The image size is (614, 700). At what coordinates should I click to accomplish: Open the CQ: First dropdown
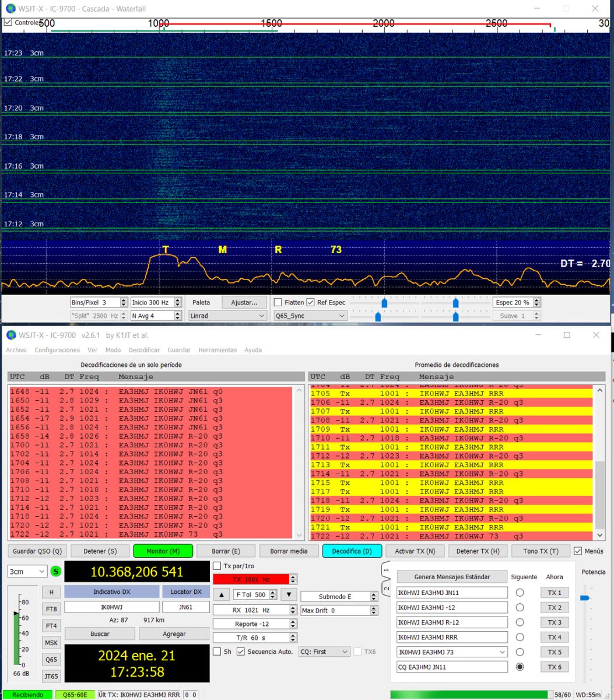point(324,652)
